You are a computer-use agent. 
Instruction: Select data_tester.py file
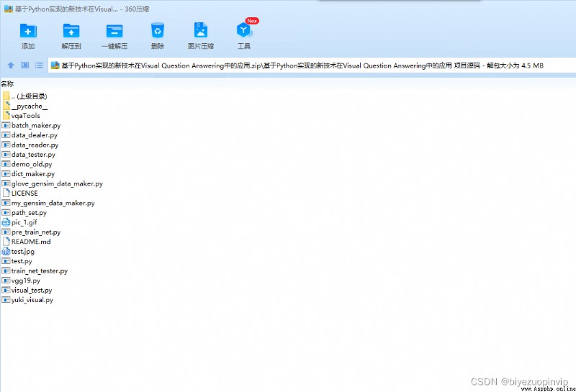29,155
